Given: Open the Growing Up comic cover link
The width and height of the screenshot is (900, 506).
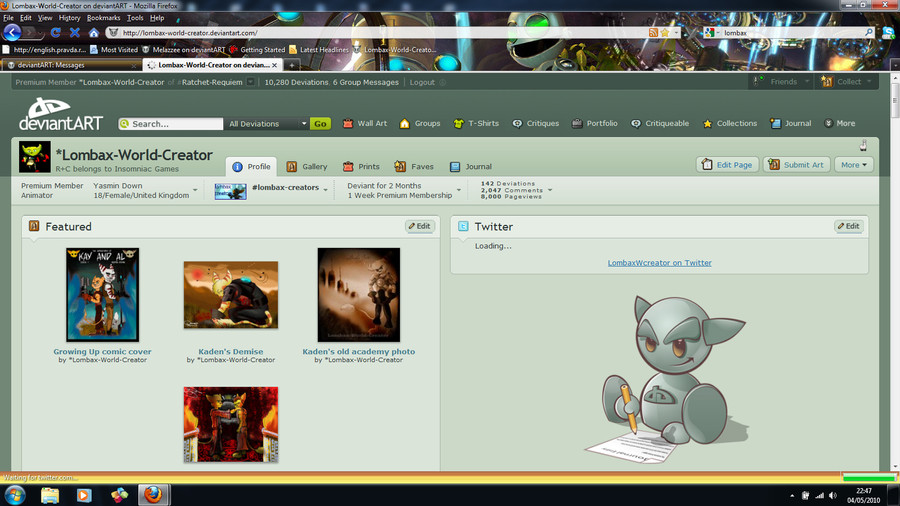Looking at the screenshot, I should point(102,352).
